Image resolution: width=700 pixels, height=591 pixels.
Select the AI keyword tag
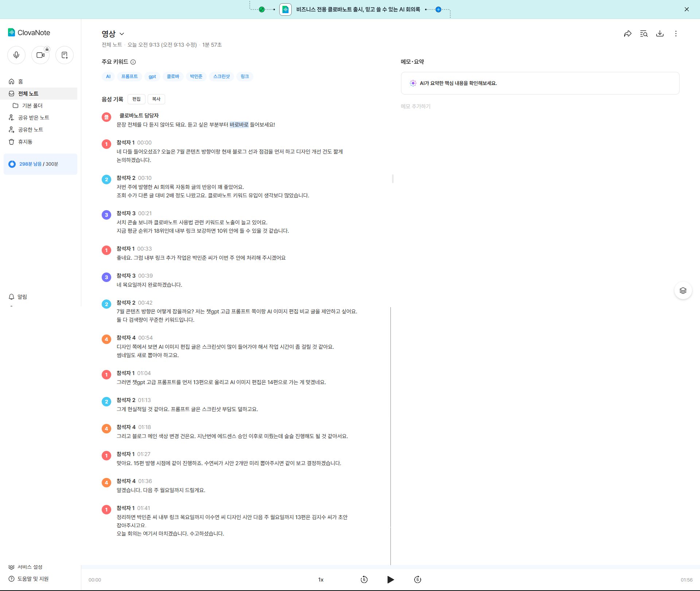(x=108, y=76)
